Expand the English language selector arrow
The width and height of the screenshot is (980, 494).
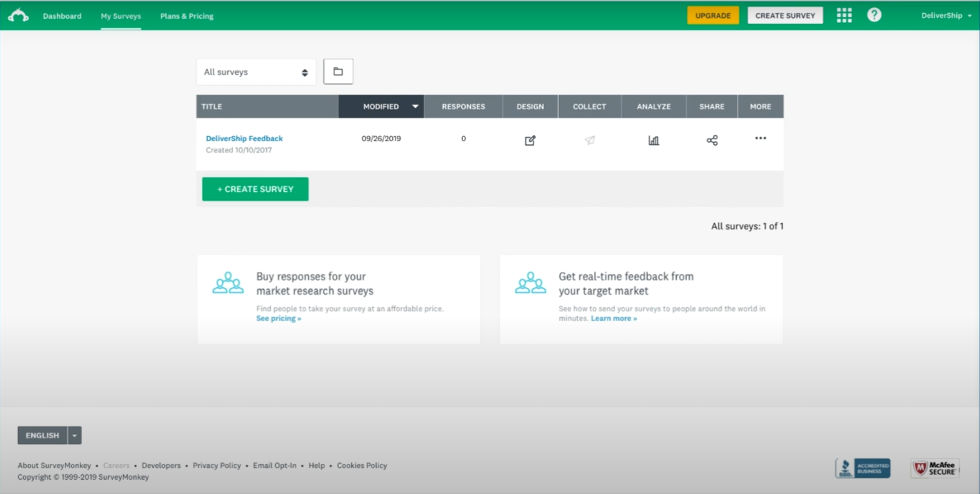click(74, 436)
